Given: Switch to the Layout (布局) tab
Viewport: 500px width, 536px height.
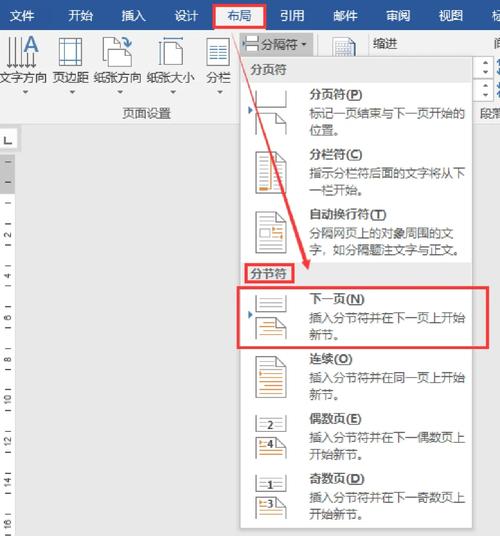Looking at the screenshot, I should pos(239,16).
